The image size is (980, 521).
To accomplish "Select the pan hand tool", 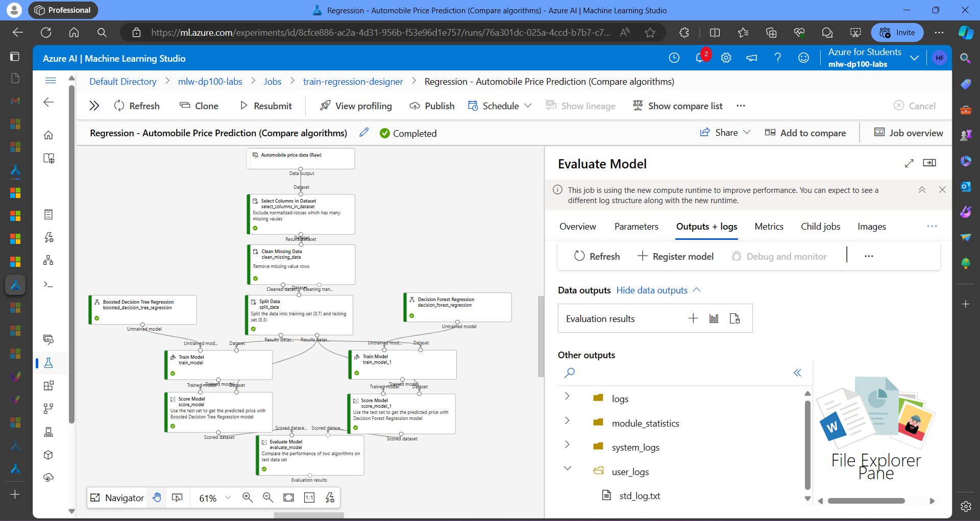I will [x=157, y=498].
